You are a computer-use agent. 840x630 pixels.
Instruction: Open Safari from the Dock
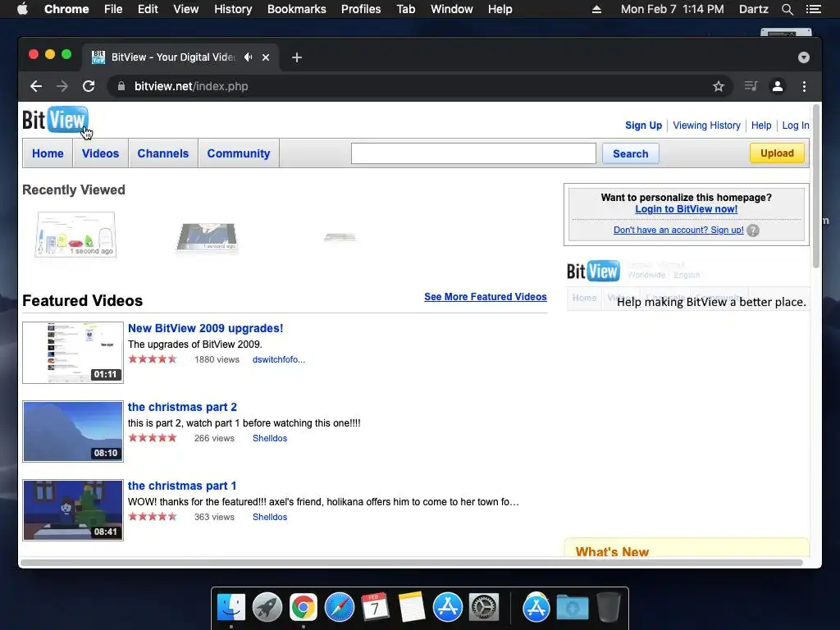[339, 608]
